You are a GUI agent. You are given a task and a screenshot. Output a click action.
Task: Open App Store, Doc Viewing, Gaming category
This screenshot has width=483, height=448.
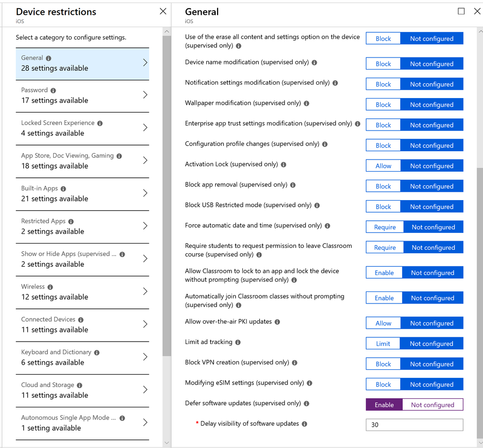(x=83, y=161)
